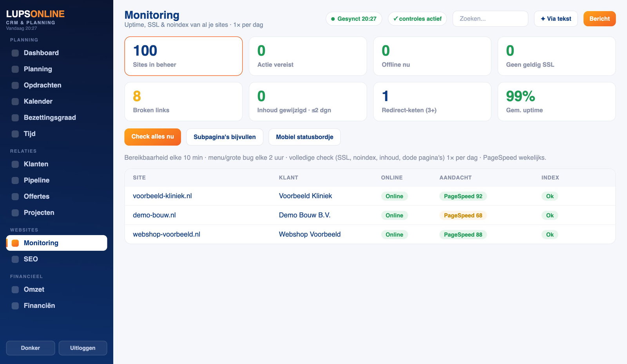Click the Projecten sidebar icon

pos(15,213)
